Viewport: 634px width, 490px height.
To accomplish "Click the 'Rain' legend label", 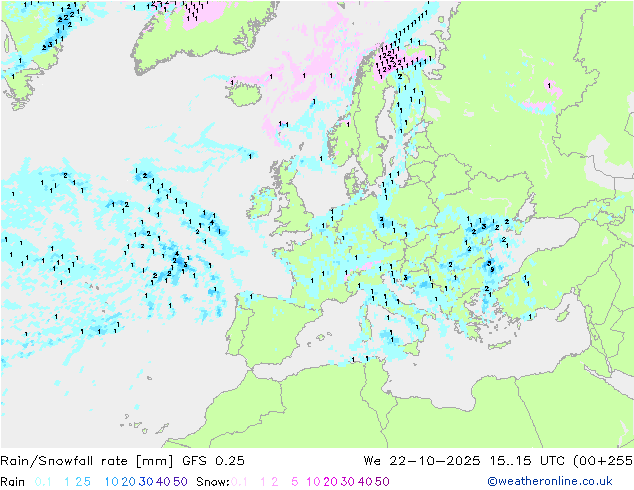I will (x=13, y=482).
